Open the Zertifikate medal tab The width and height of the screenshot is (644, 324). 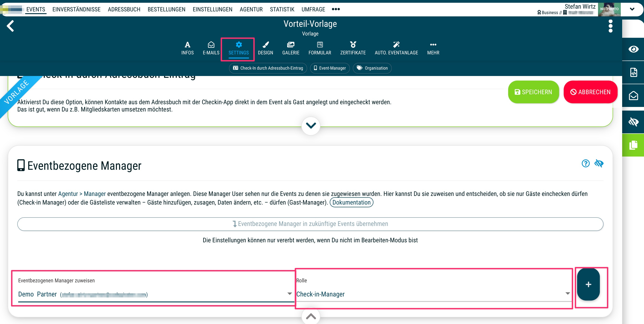[x=353, y=48]
